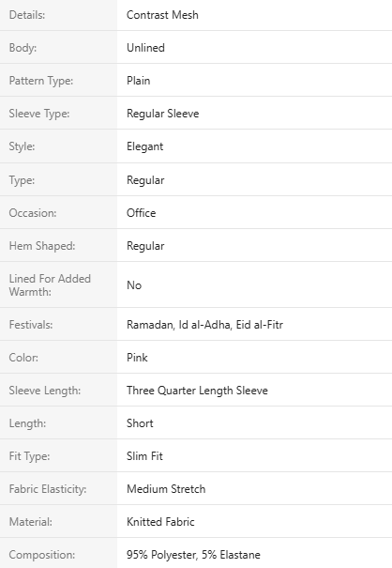
Task: Select the No value for warmth lining
Action: [x=134, y=285]
